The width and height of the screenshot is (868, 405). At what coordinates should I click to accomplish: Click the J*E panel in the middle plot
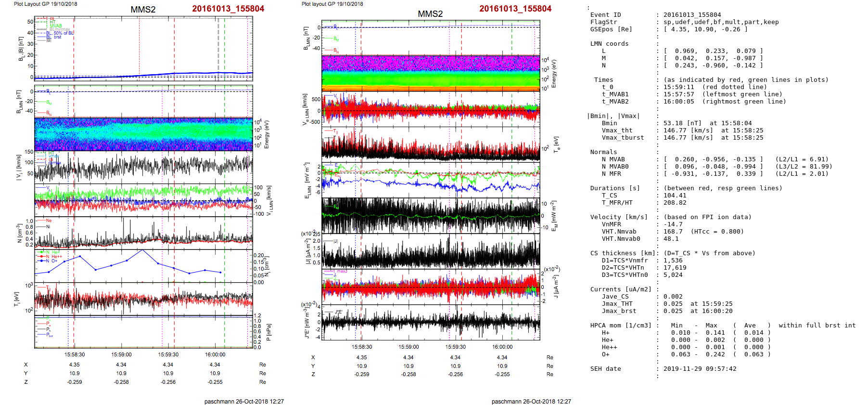(x=431, y=322)
